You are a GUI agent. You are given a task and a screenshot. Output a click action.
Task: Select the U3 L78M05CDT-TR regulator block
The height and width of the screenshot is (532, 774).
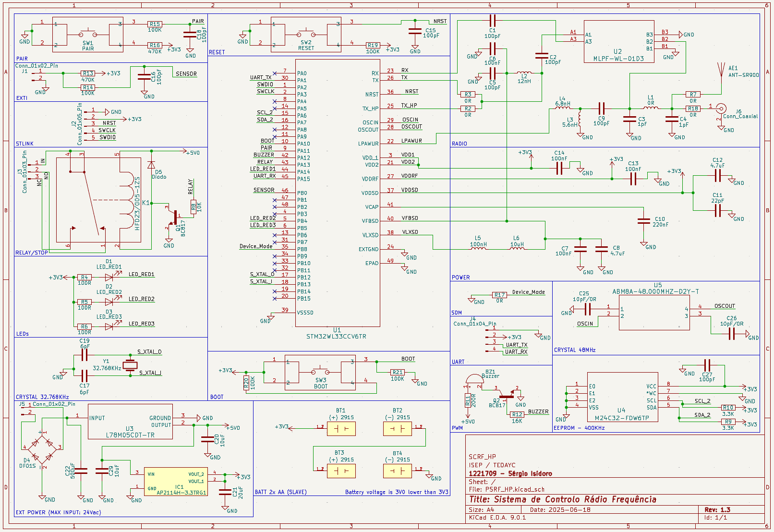130,422
